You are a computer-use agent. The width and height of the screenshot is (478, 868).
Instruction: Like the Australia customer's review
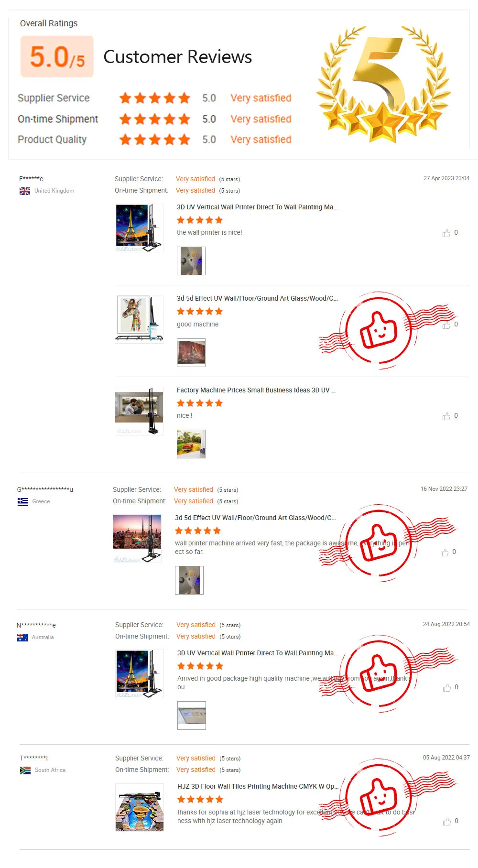pyautogui.click(x=446, y=688)
